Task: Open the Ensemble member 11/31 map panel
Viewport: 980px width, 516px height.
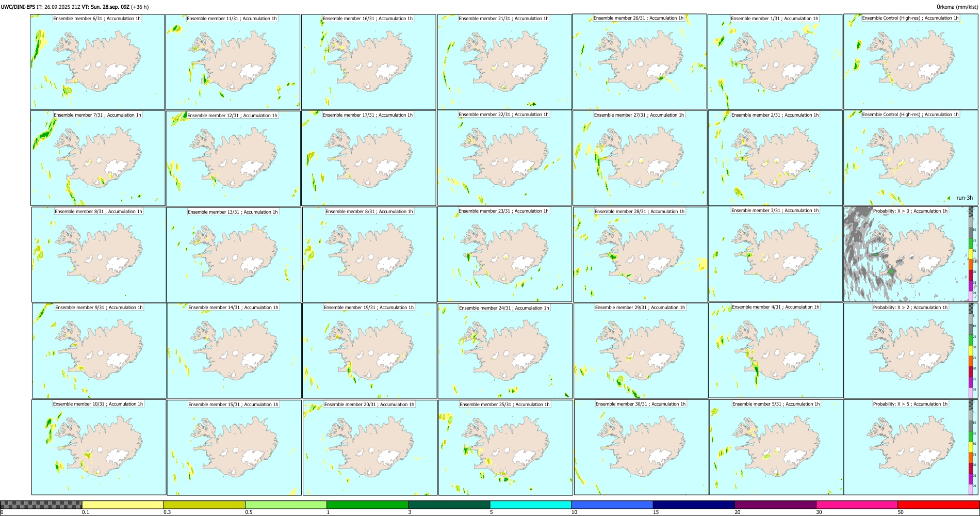Action: pyautogui.click(x=233, y=62)
